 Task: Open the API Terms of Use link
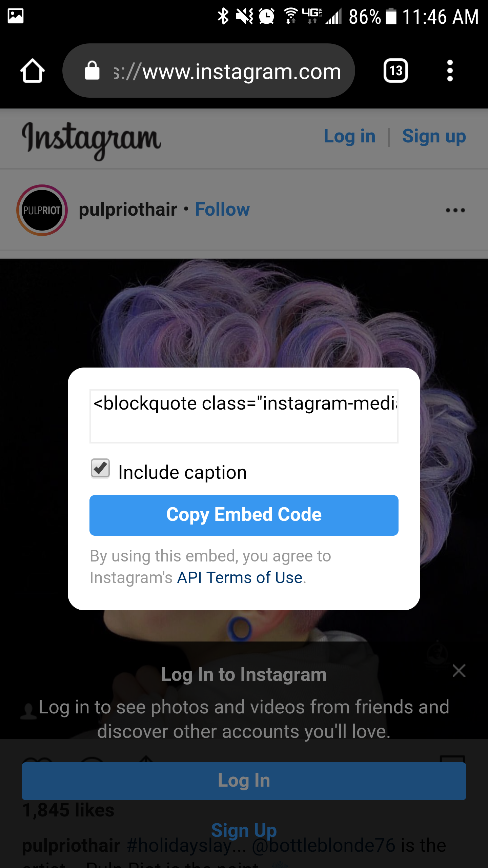click(x=240, y=577)
